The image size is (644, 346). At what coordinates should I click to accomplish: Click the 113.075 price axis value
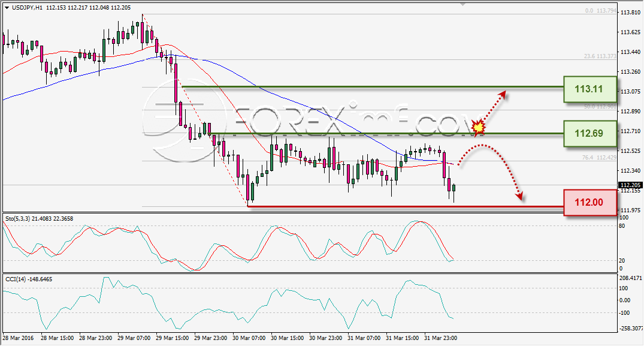click(630, 92)
